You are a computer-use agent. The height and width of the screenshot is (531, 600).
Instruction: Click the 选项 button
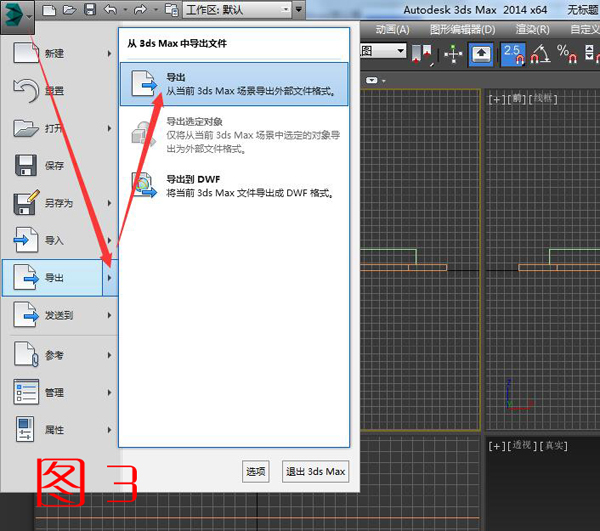[x=256, y=471]
